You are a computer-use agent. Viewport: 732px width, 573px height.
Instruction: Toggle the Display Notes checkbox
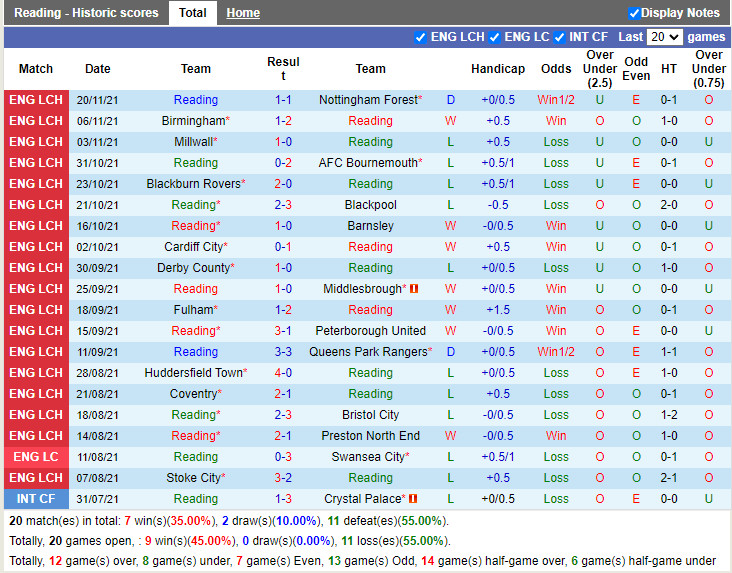tap(634, 13)
